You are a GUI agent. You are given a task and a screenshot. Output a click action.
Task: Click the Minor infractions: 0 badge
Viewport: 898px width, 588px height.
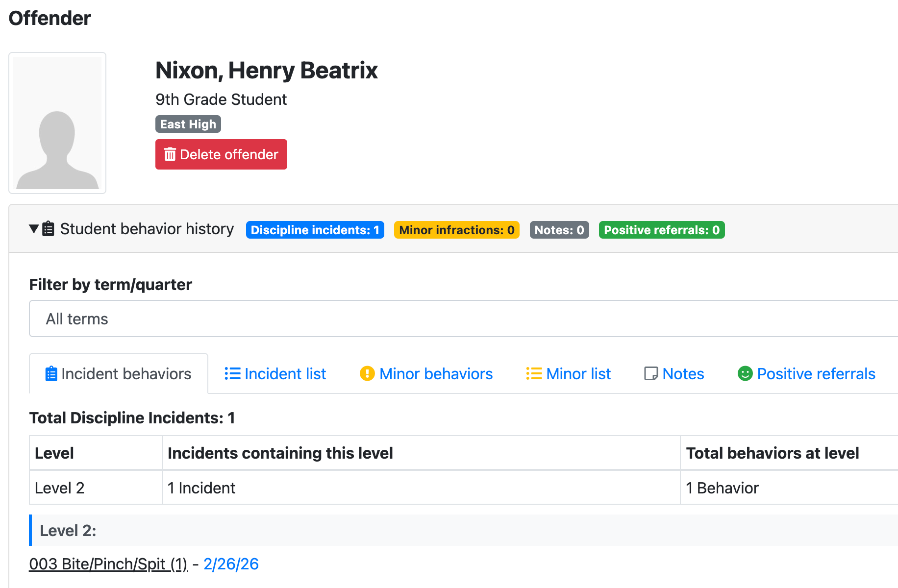tap(456, 230)
